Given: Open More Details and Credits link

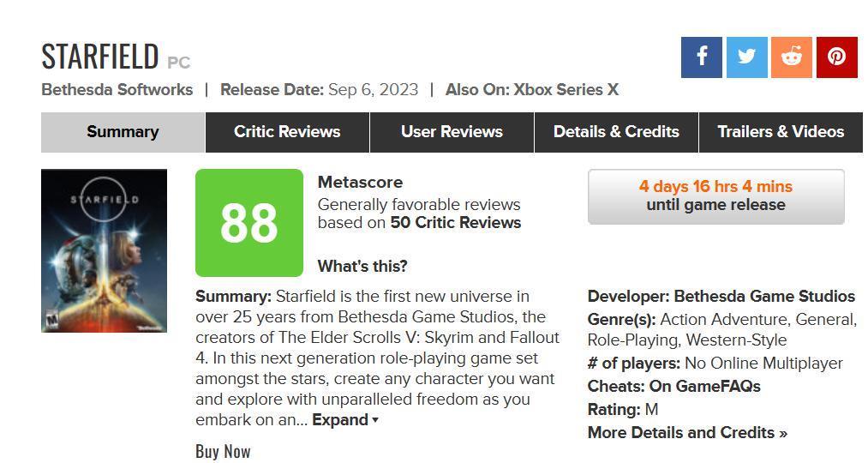Looking at the screenshot, I should coord(687,432).
